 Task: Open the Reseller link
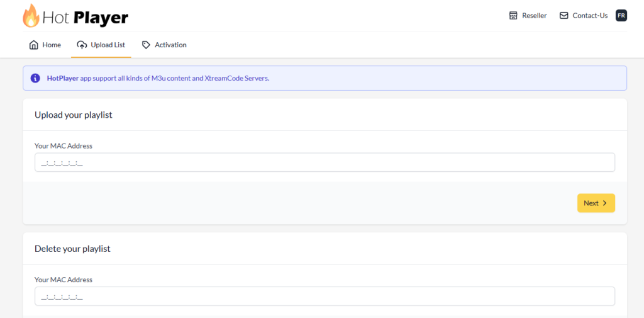[x=528, y=16]
